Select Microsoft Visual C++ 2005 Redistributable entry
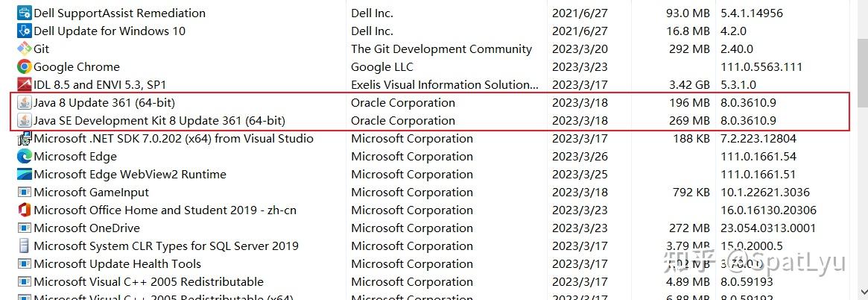868x300 pixels. click(148, 281)
